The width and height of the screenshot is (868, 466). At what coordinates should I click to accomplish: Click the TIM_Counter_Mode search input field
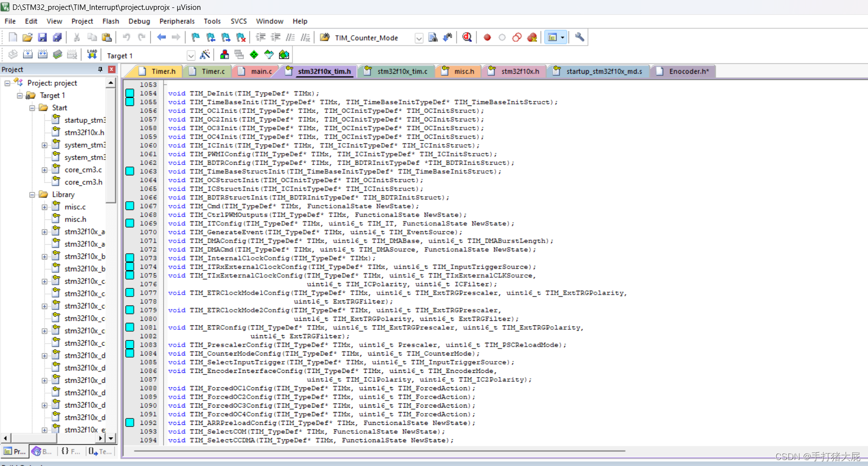pos(373,38)
